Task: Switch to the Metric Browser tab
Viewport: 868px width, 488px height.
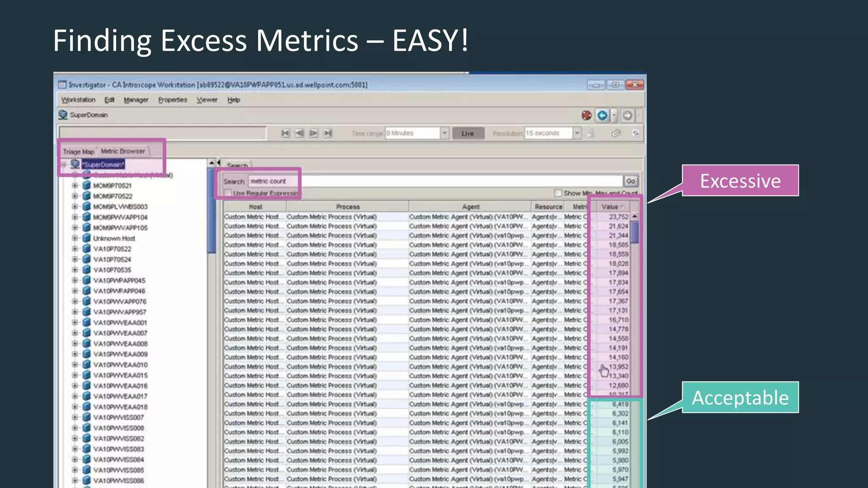Action: click(x=123, y=151)
